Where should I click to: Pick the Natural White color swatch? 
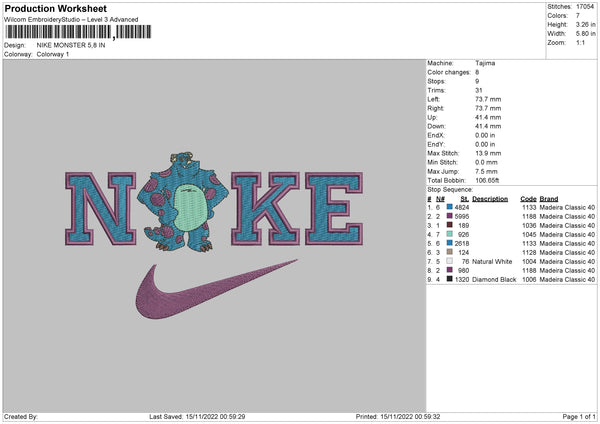(x=450, y=261)
